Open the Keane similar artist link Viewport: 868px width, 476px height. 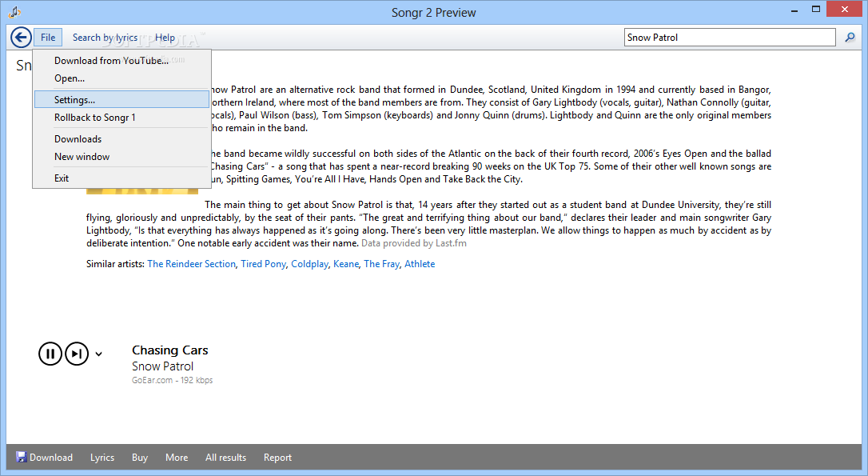346,264
